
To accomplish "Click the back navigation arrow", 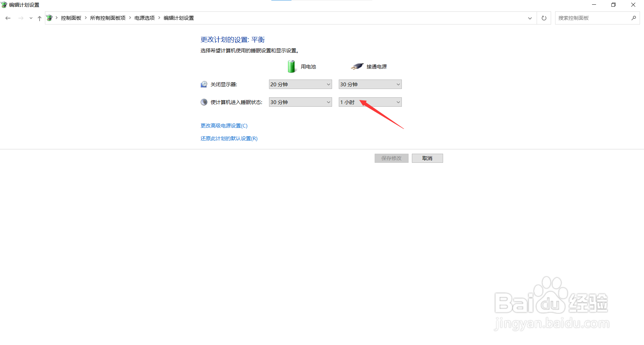I will tap(8, 18).
